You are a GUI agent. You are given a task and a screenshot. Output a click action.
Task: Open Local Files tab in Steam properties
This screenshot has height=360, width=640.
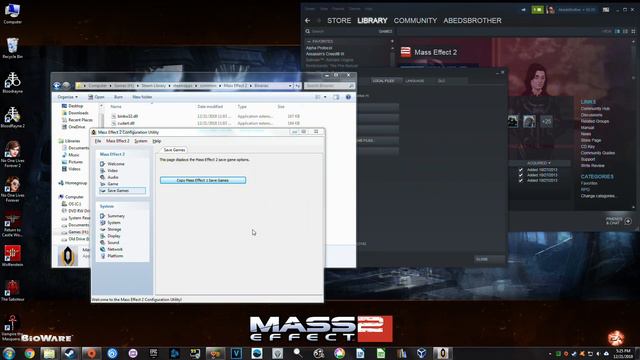(383, 81)
